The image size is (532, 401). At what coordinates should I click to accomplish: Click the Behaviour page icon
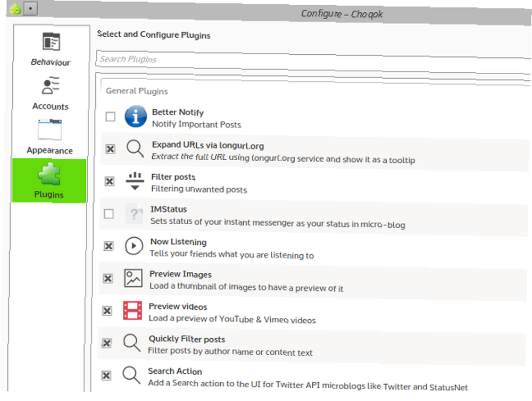51,41
